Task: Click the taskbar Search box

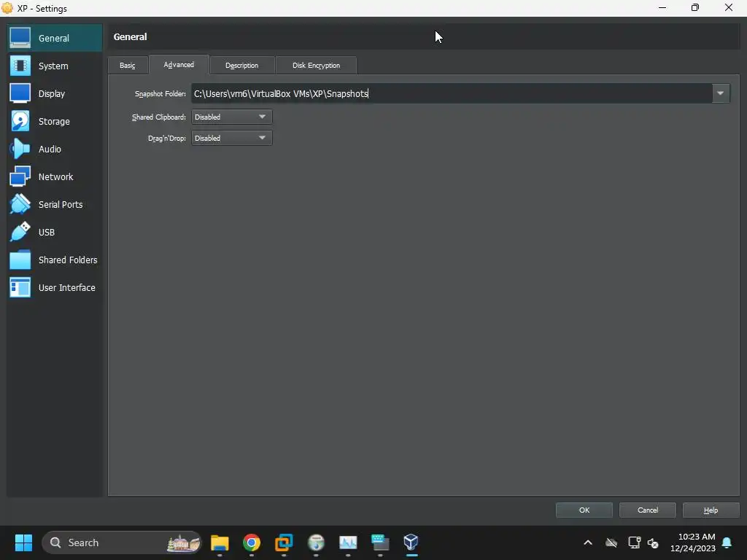Action: [122, 542]
